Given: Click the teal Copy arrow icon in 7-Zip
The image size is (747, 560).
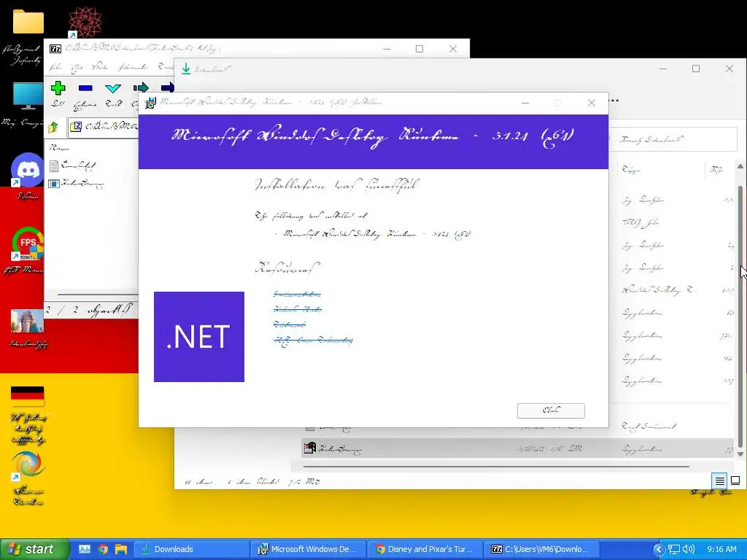Looking at the screenshot, I should click(141, 87).
